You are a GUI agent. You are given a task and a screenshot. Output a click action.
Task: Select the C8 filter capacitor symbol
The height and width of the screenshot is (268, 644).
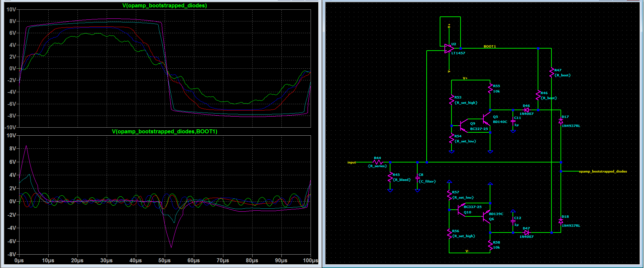tap(418, 178)
